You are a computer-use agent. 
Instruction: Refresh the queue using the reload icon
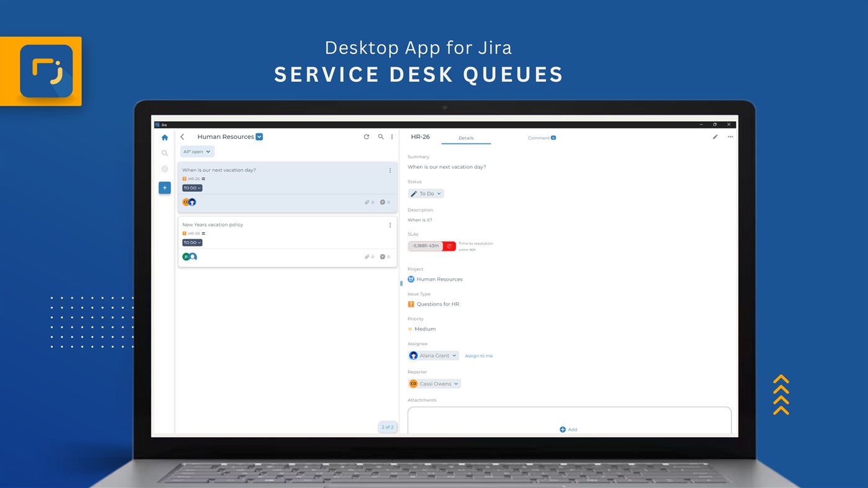[x=366, y=136]
